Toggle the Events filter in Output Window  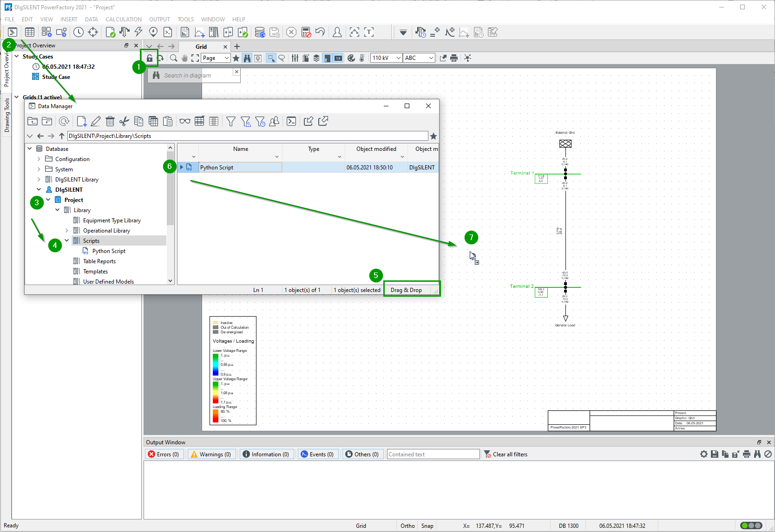click(317, 454)
